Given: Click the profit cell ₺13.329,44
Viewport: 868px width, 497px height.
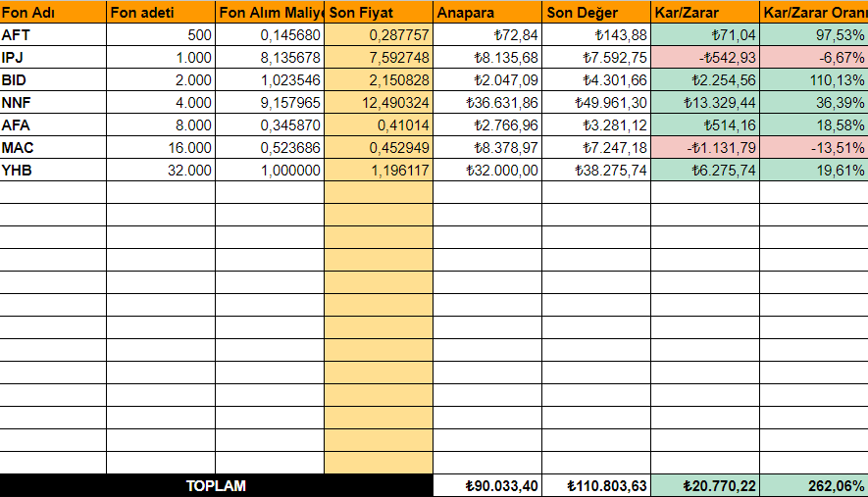Looking at the screenshot, I should (x=705, y=103).
